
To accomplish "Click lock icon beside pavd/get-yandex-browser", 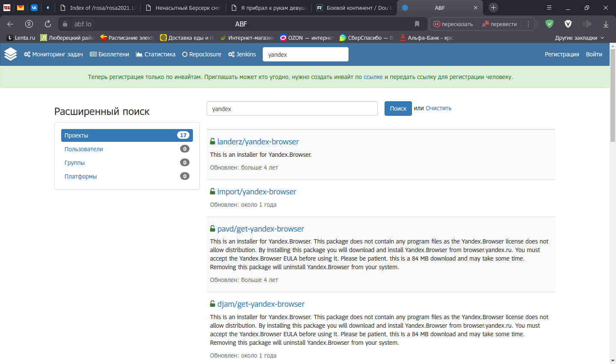I will pos(213,229).
